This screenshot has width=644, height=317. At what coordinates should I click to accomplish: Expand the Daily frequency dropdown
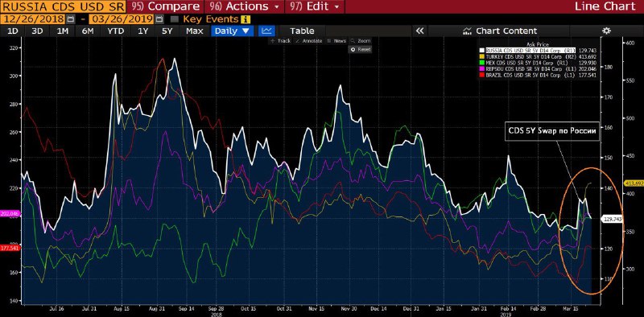coord(233,31)
